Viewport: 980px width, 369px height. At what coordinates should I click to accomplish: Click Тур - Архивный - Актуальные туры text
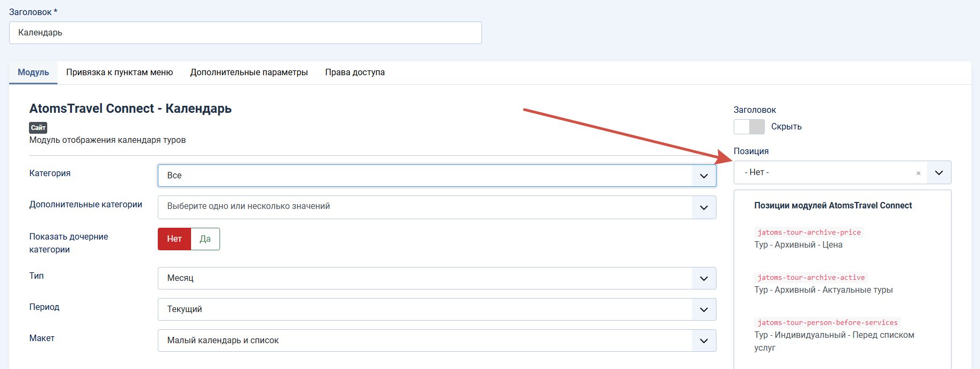(x=823, y=290)
